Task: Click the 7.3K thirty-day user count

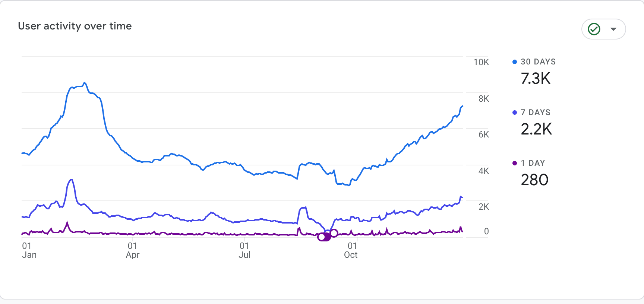Action: [x=536, y=79]
